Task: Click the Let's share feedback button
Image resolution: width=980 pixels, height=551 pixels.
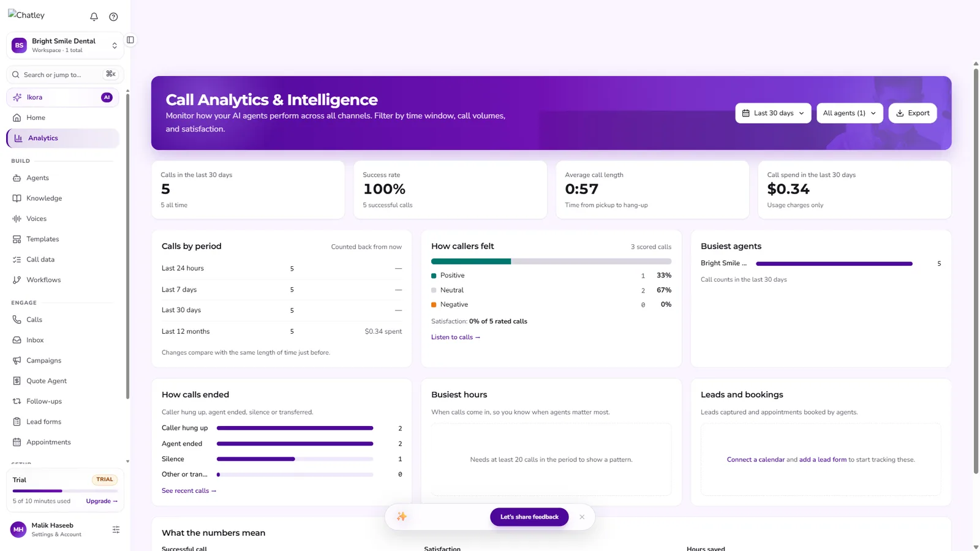Action: click(529, 517)
